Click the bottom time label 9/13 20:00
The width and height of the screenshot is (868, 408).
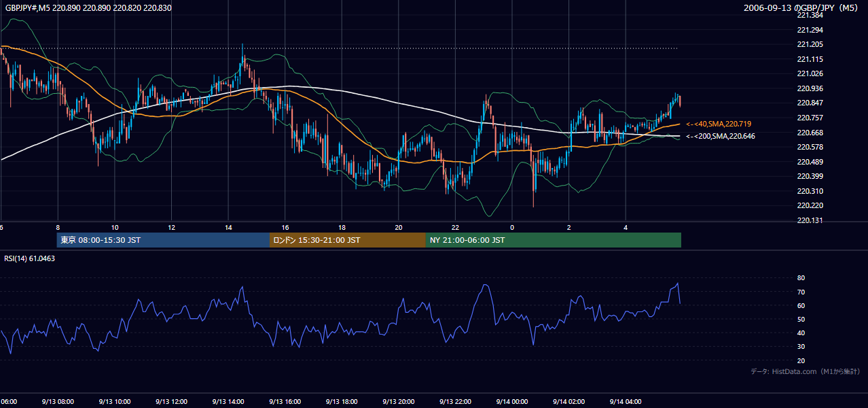(x=398, y=402)
